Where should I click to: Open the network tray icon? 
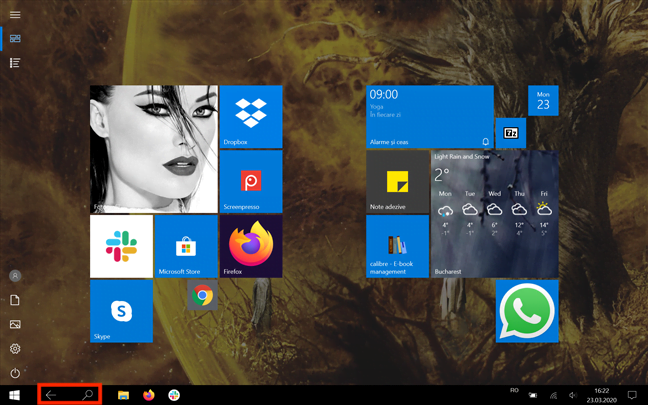pyautogui.click(x=553, y=395)
